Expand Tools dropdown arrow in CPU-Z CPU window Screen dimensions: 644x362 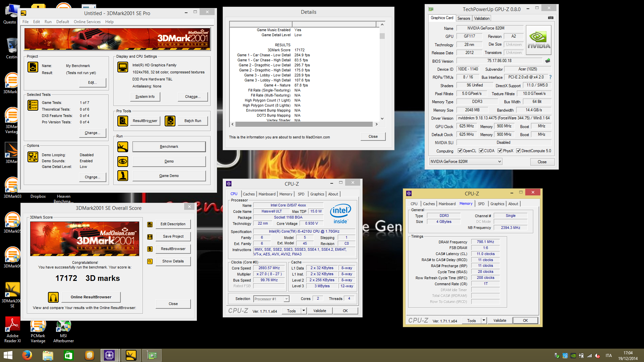pos(304,311)
